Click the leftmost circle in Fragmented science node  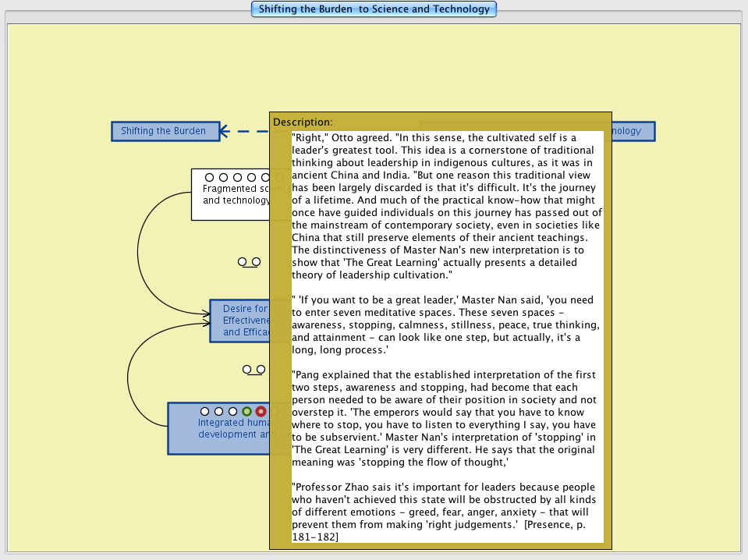point(209,178)
